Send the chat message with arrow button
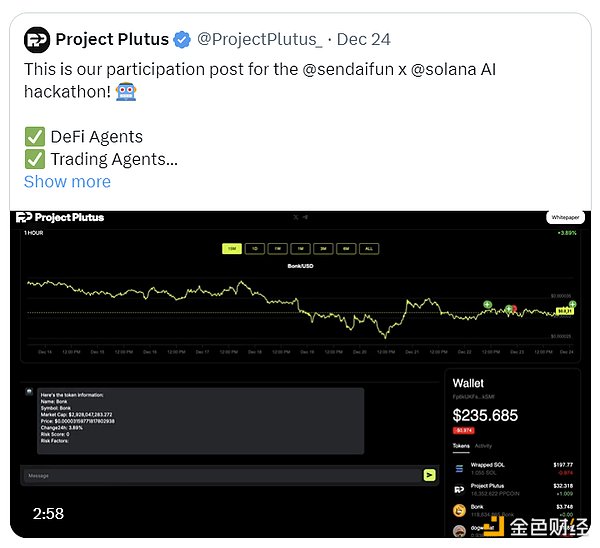This screenshot has width=600, height=548. [x=429, y=475]
